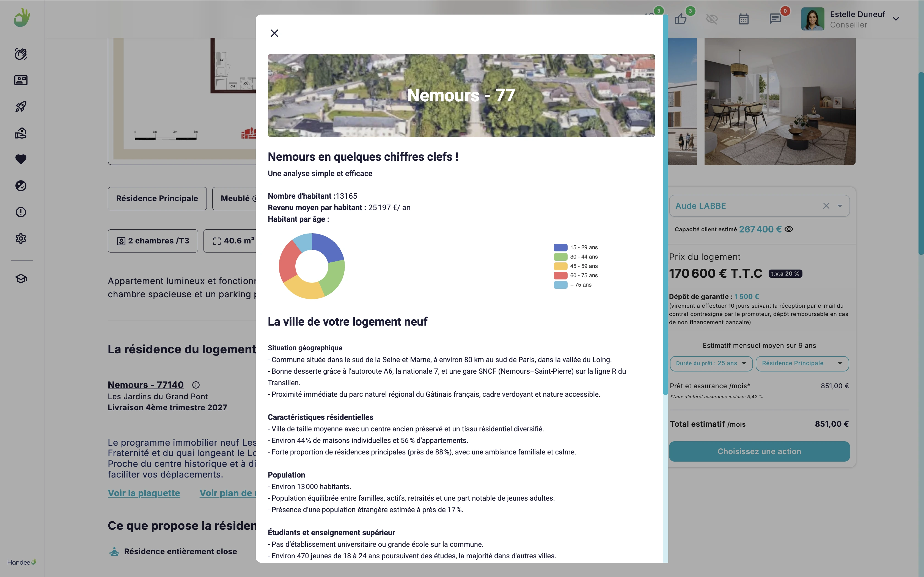Close the Nemours city info modal
This screenshot has width=924, height=577.
click(x=274, y=33)
